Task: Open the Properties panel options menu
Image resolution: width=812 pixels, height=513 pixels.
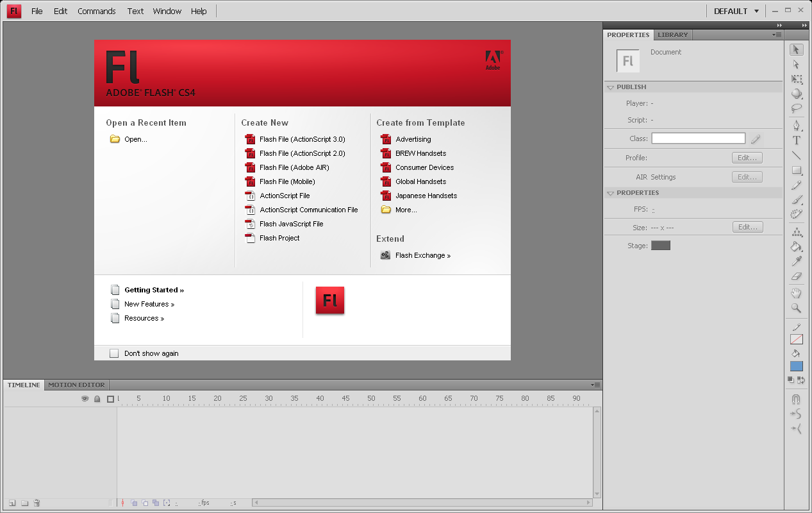Action: click(x=777, y=35)
